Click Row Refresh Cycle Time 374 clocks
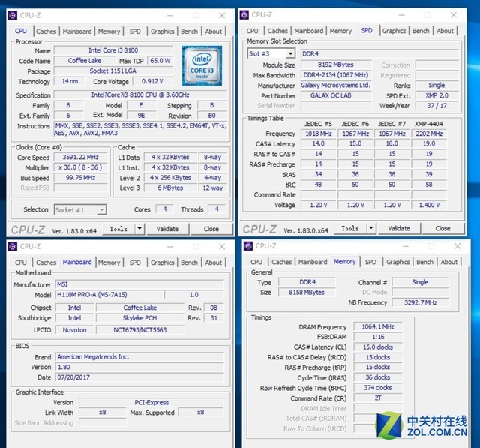480x448 pixels. [378, 388]
